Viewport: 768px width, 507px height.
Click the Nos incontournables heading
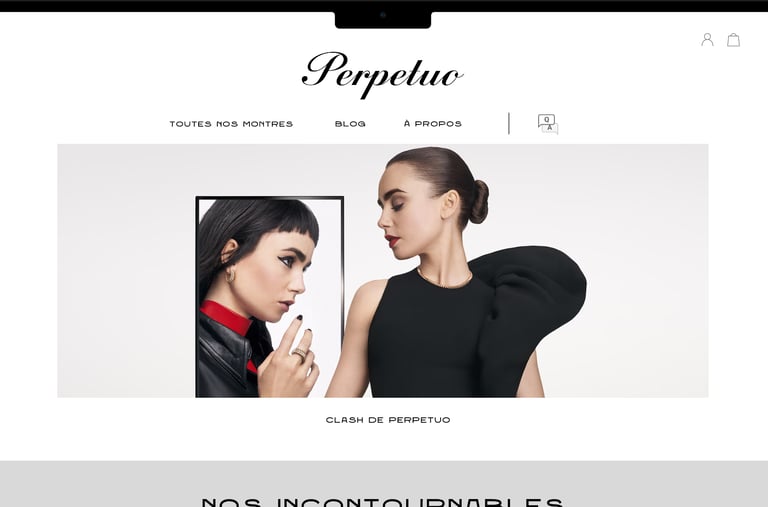pyautogui.click(x=383, y=502)
